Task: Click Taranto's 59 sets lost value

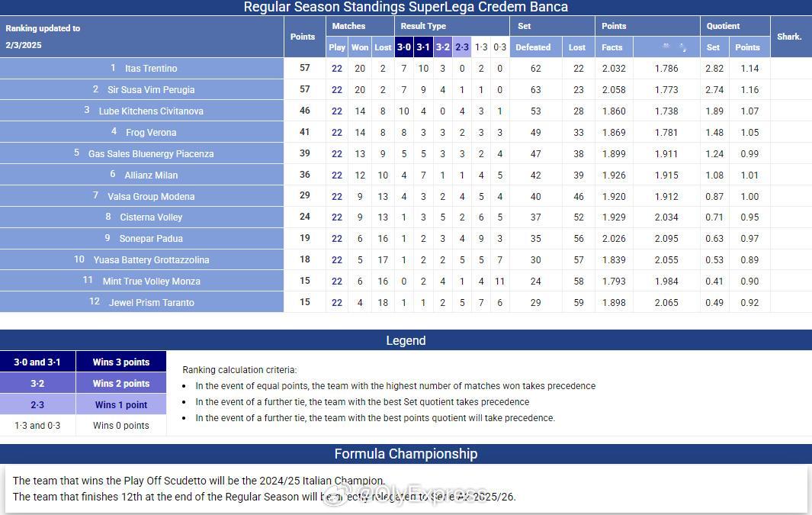Action: click(579, 303)
